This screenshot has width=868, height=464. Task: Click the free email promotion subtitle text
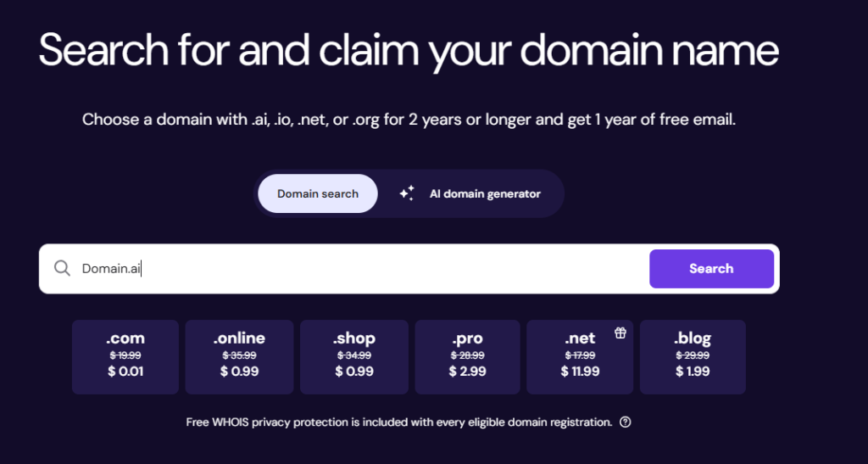click(x=409, y=120)
